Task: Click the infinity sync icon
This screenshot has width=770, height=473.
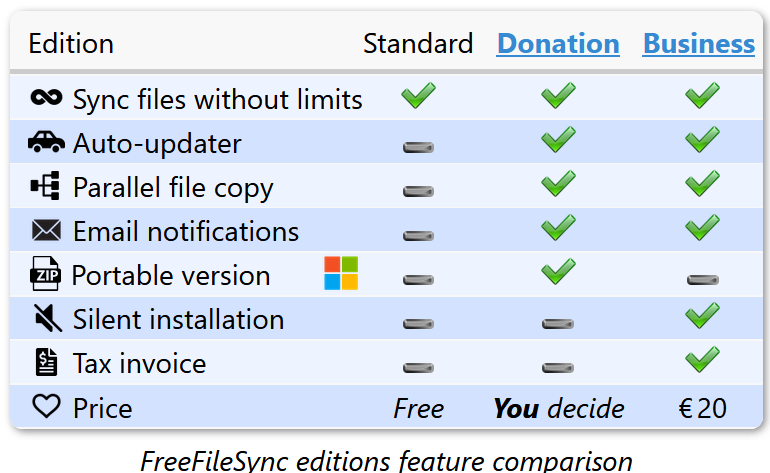Action: pos(46,97)
